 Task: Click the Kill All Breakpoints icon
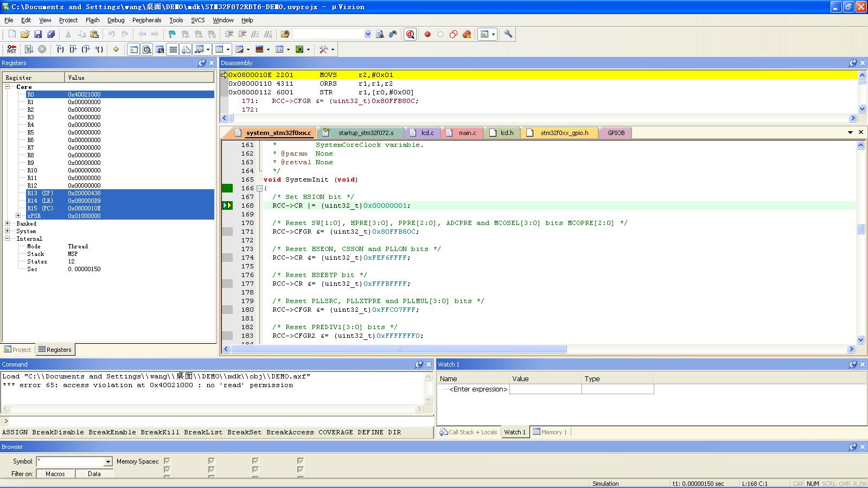click(x=467, y=34)
